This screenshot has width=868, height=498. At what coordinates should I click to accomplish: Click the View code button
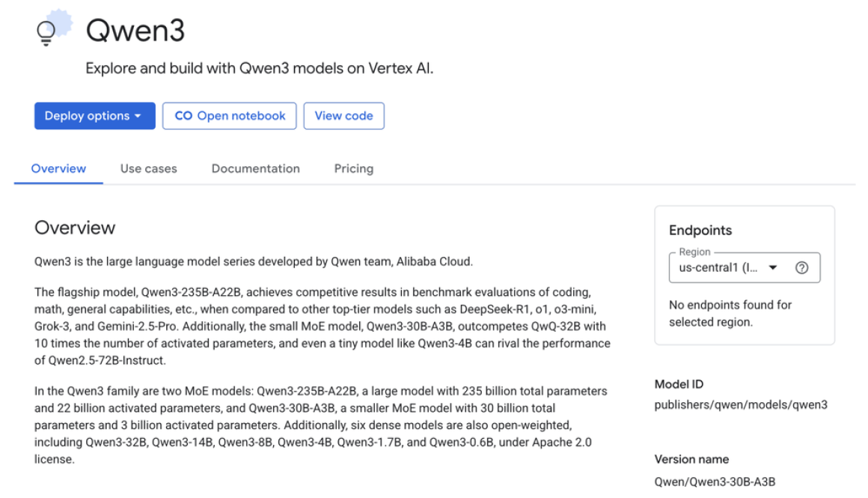click(343, 115)
